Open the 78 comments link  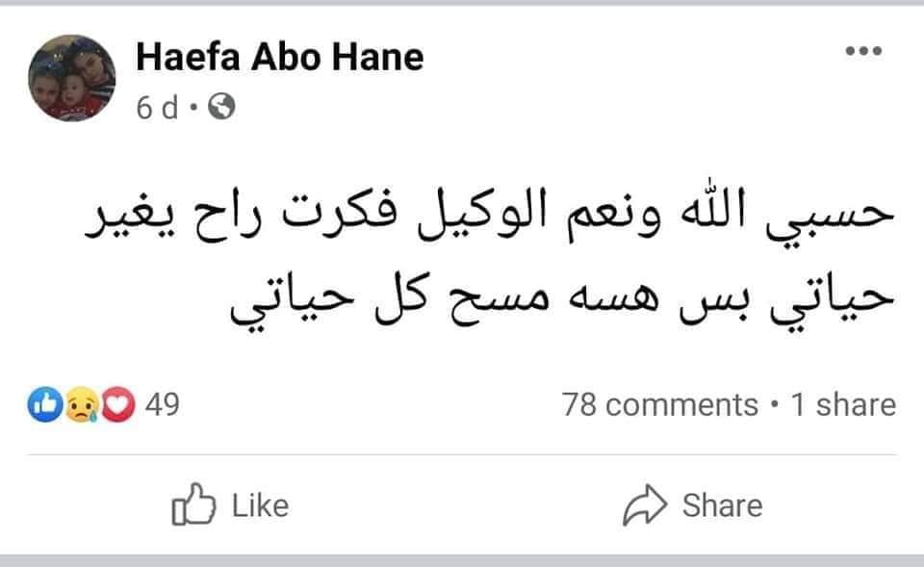(x=659, y=405)
